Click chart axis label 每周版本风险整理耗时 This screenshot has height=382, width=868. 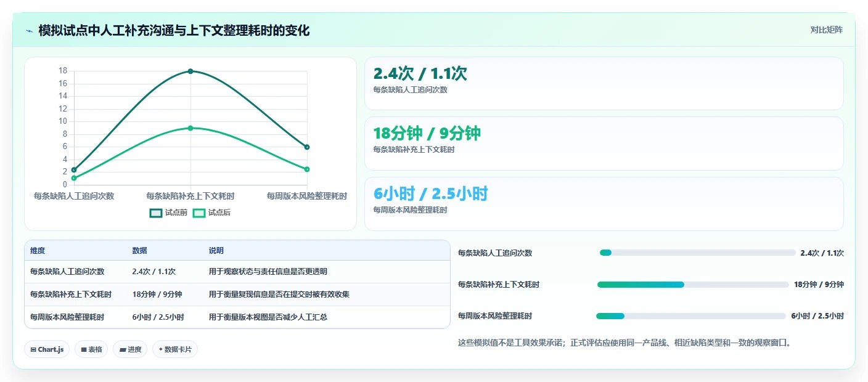pos(307,196)
